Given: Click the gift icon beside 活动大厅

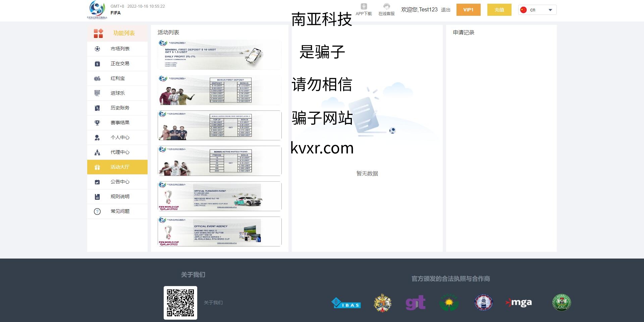Looking at the screenshot, I should coord(97,167).
